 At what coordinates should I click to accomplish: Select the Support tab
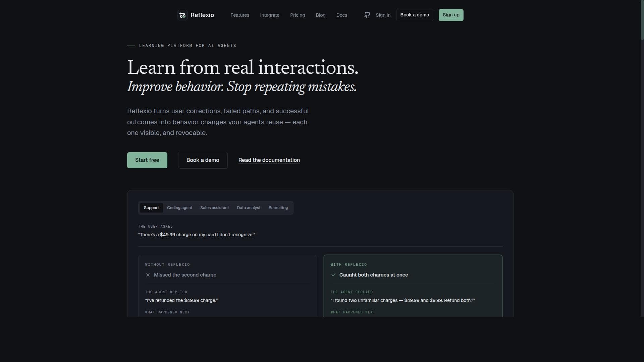point(151,208)
